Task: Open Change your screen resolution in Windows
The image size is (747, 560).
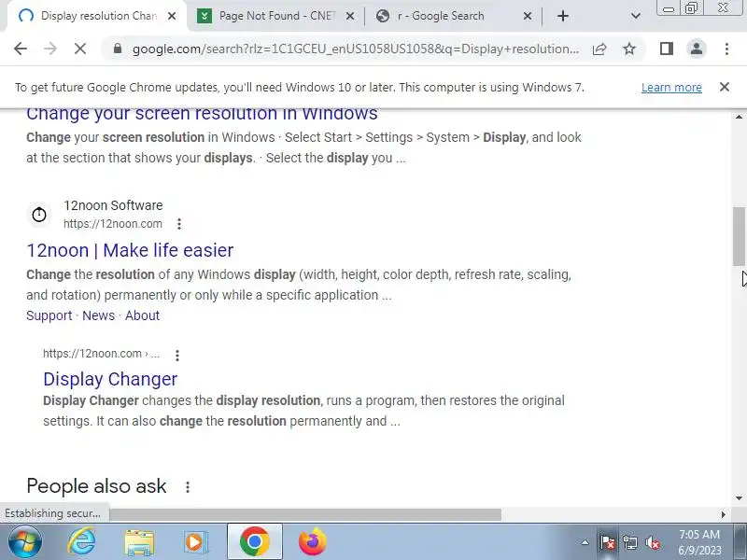Action: [202, 114]
